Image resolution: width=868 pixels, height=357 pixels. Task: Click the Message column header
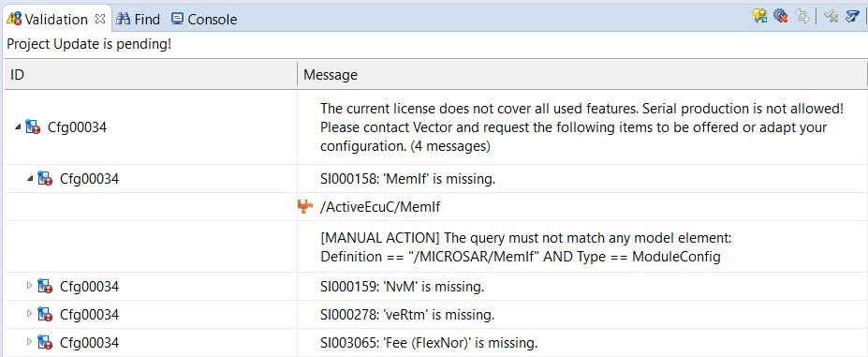[582, 75]
